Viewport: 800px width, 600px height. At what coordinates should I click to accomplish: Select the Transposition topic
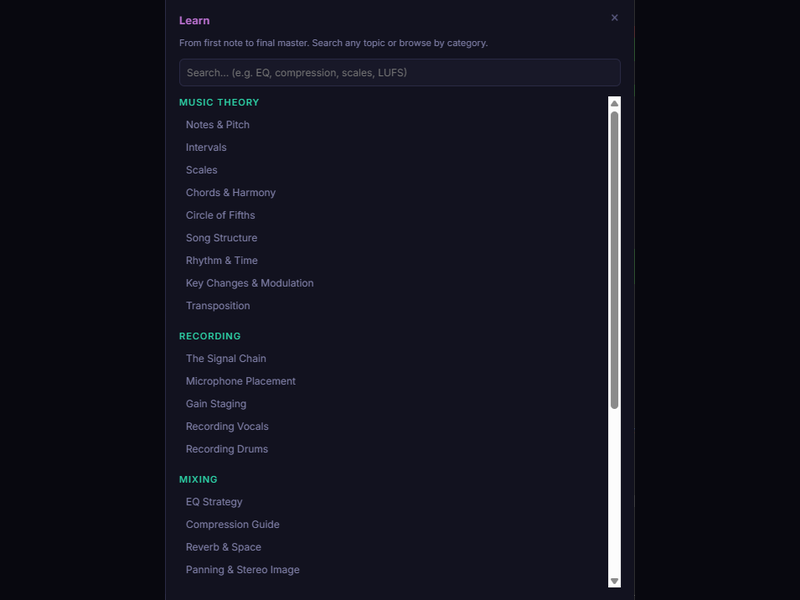click(218, 306)
